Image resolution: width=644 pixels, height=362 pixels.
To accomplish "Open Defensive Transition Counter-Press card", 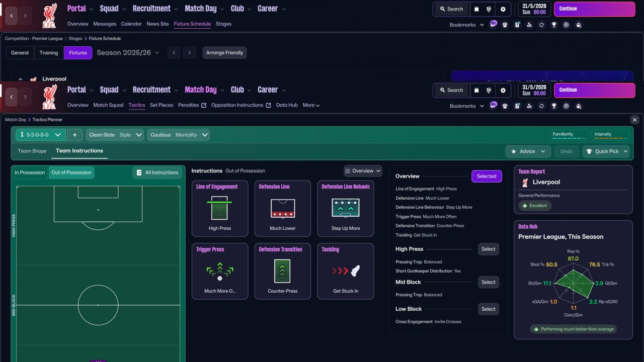I will point(283,271).
